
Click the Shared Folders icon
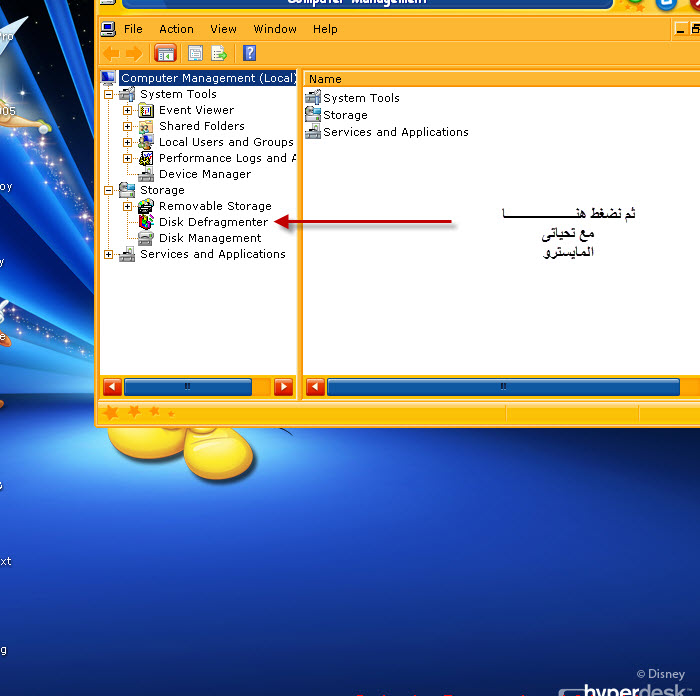tap(146, 126)
